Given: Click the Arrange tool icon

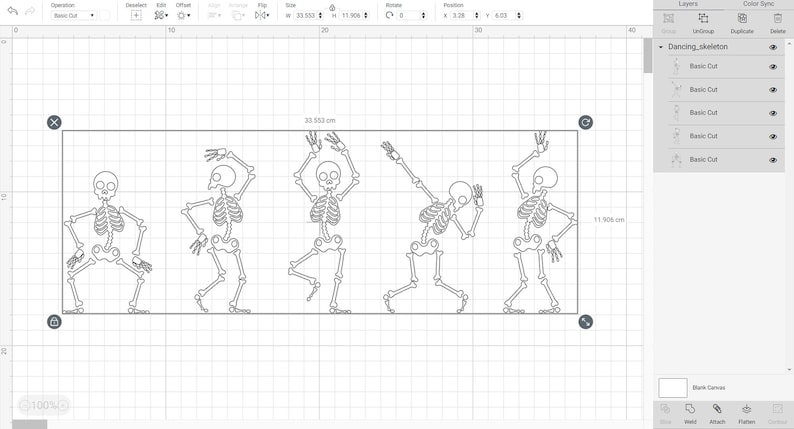Looking at the screenshot, I should (237, 15).
